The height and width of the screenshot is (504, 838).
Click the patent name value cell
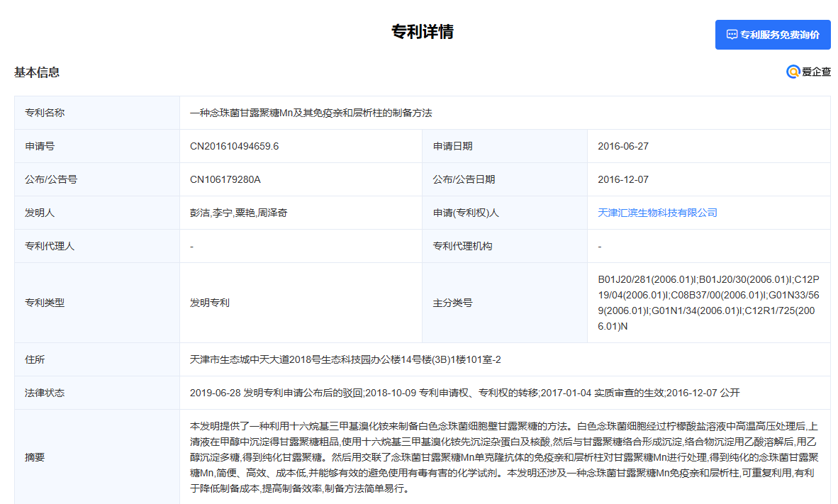coord(505,113)
